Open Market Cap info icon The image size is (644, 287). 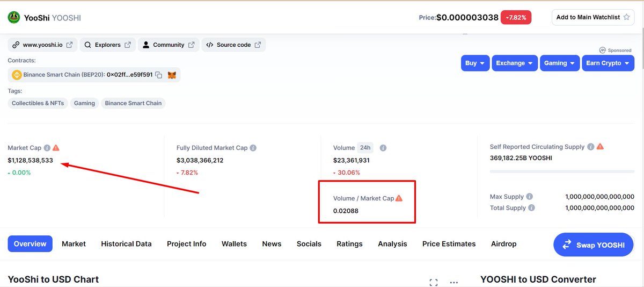pyautogui.click(x=47, y=148)
